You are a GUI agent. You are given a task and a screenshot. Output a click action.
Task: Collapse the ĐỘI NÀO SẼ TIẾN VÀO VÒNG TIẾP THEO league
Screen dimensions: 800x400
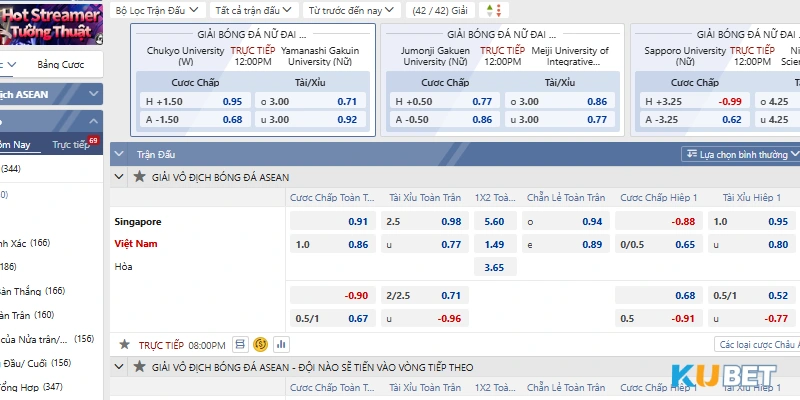(x=119, y=367)
